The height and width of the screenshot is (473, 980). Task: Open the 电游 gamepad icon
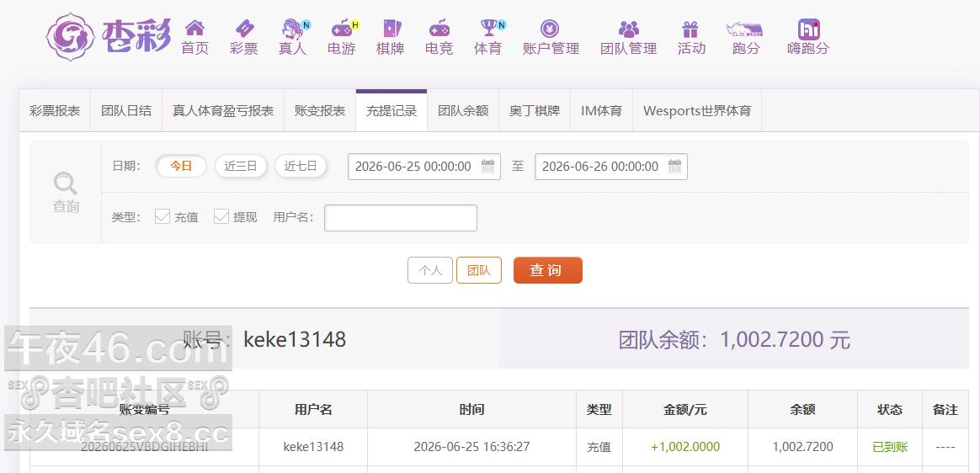(341, 28)
